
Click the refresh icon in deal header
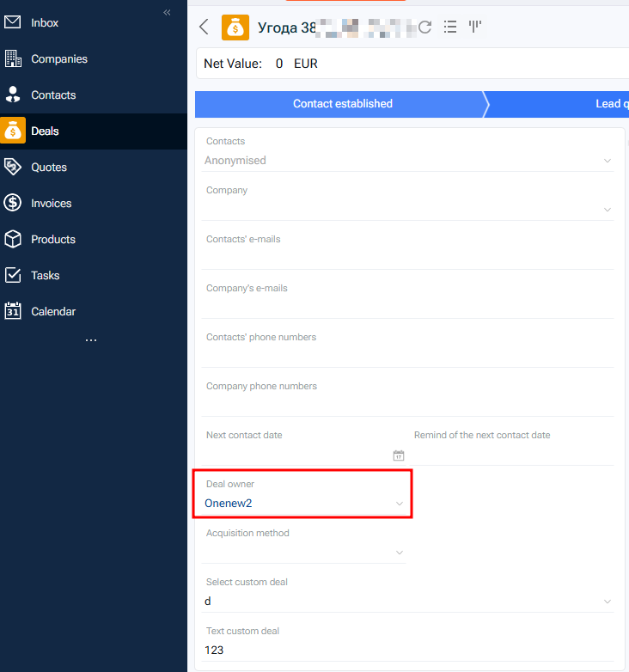424,27
